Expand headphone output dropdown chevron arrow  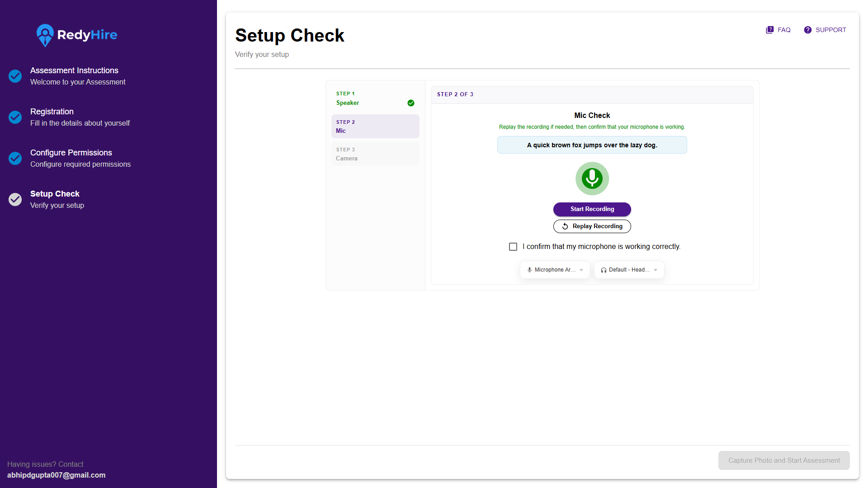[656, 270]
